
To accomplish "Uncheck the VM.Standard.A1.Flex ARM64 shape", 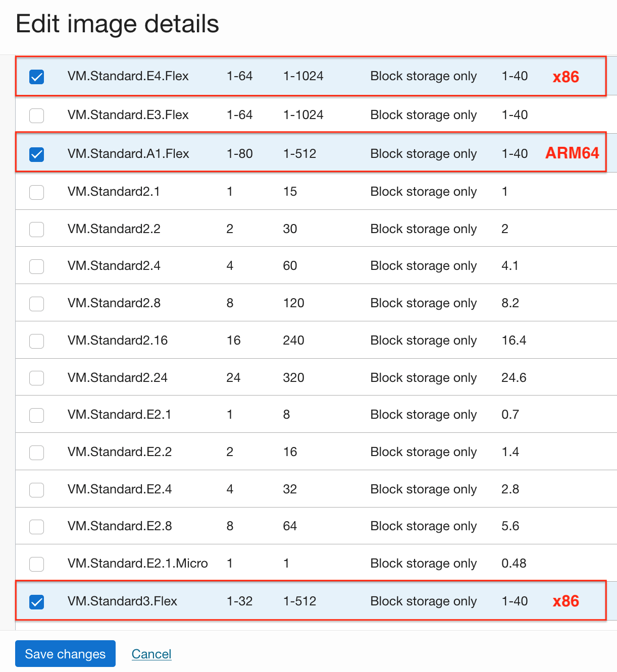I will [x=36, y=154].
